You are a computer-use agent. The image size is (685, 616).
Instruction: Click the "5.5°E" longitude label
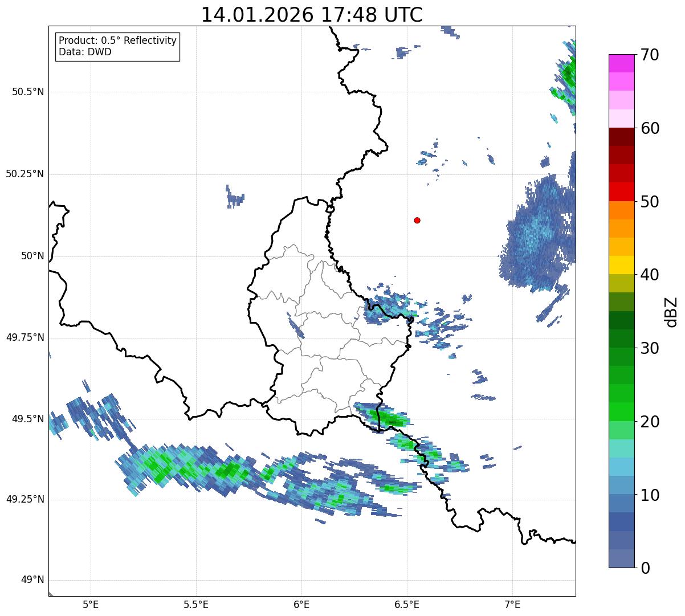pyautogui.click(x=196, y=605)
